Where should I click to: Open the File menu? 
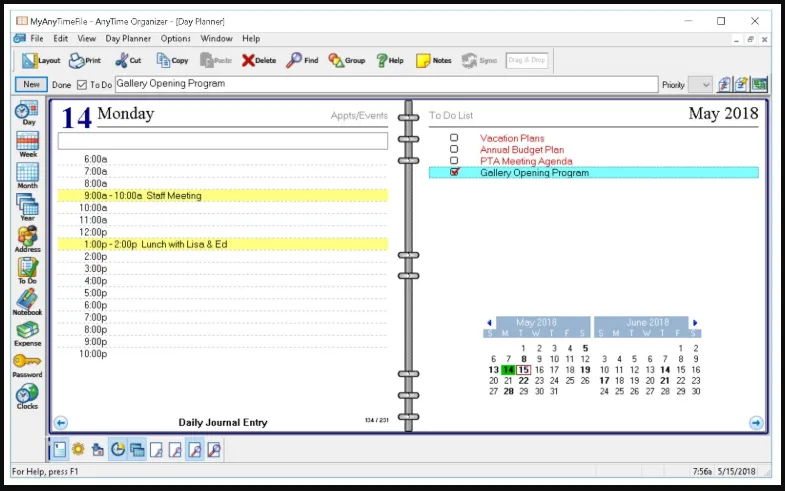pos(37,39)
